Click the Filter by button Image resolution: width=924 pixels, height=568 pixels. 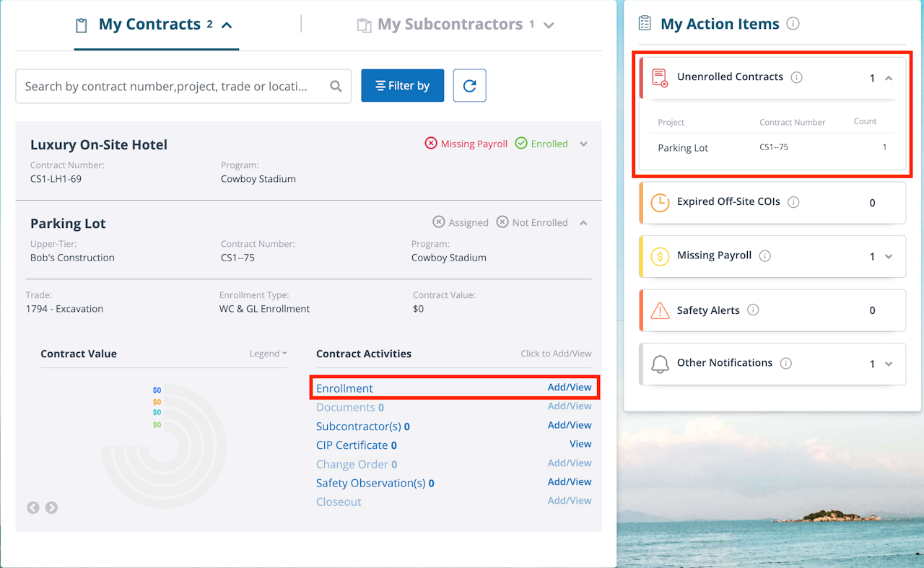pos(402,86)
